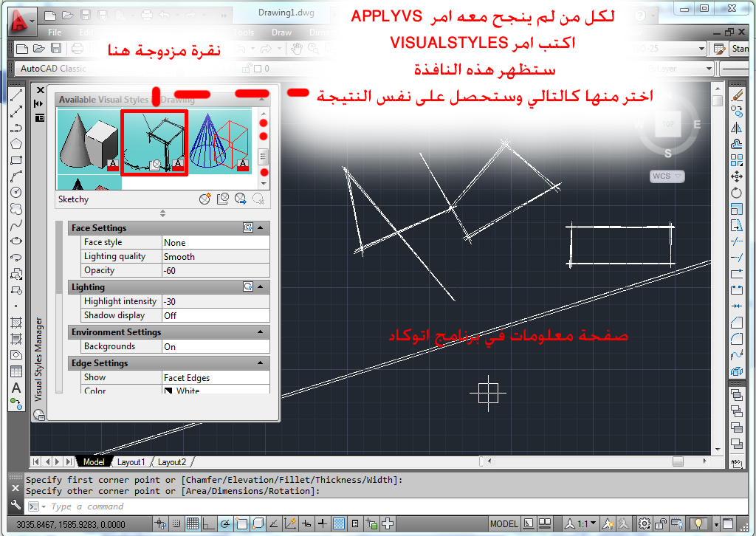Viewport: 756px width, 536px height.
Task: Click the Plot printer icon in standard toolbar
Action: click(x=77, y=49)
